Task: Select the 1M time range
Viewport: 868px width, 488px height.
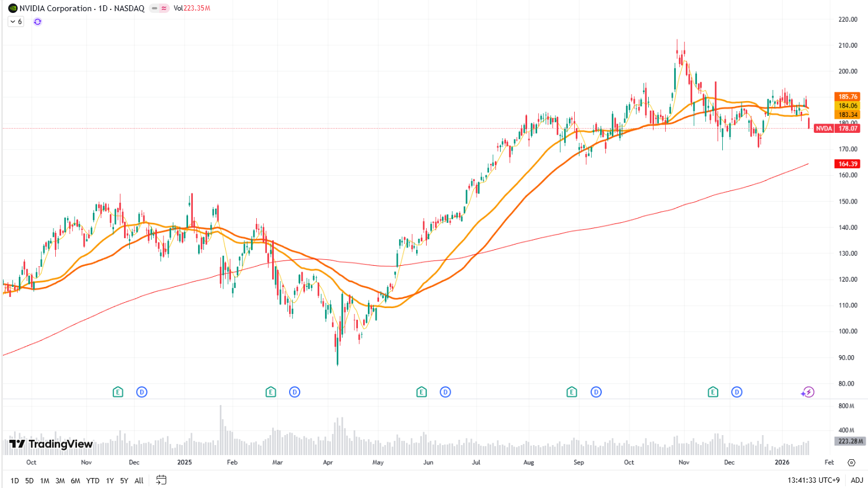Action: (x=45, y=480)
